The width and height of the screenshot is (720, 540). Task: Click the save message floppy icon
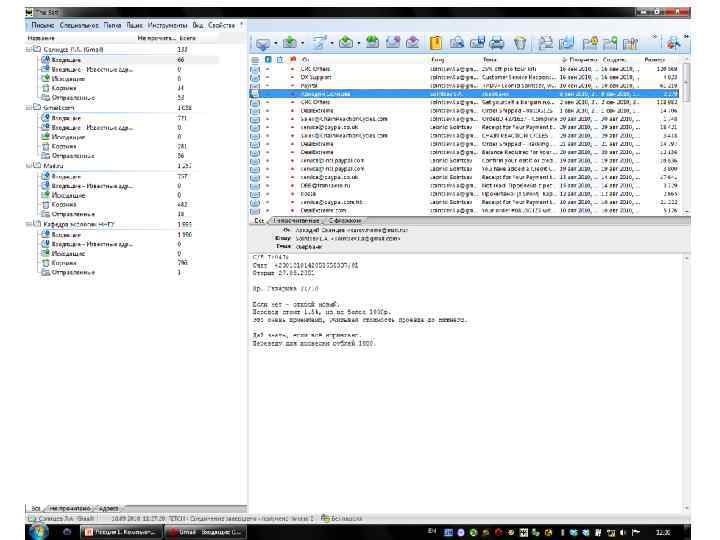[477, 43]
